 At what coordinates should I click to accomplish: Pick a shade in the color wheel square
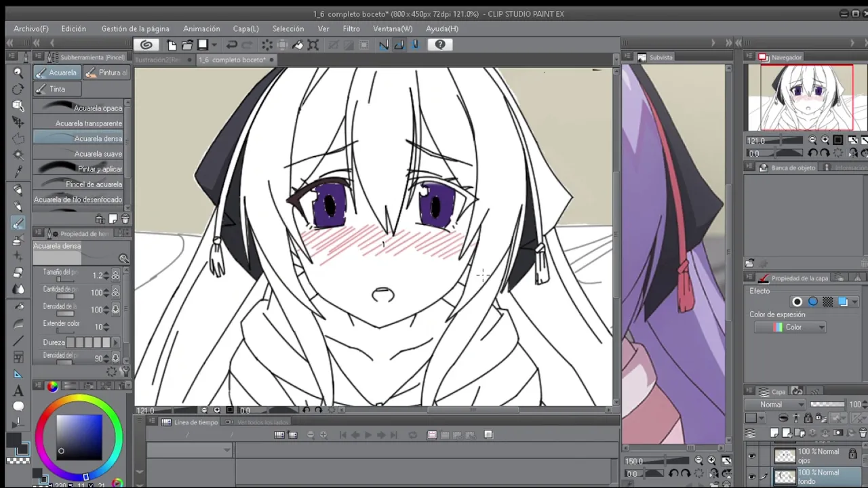click(x=79, y=439)
